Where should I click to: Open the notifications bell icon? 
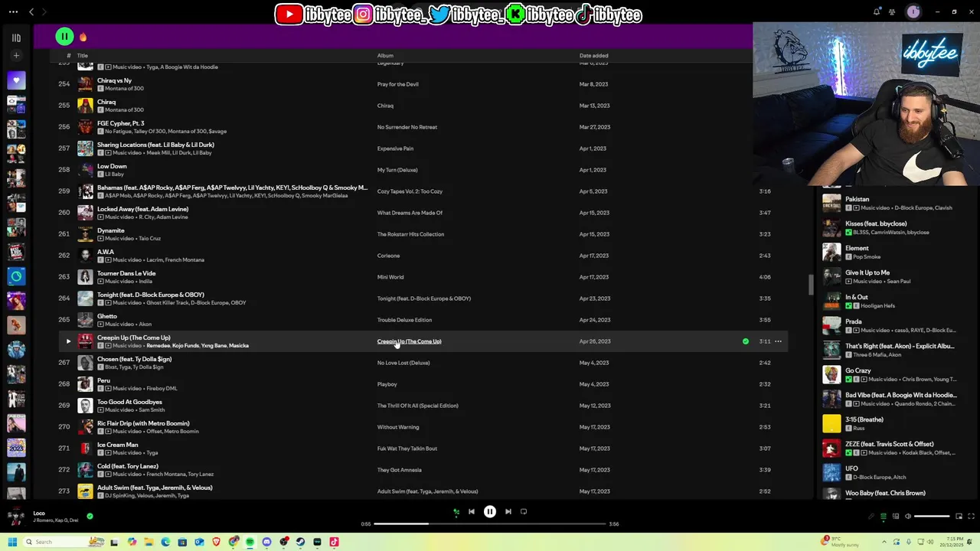pos(877,11)
